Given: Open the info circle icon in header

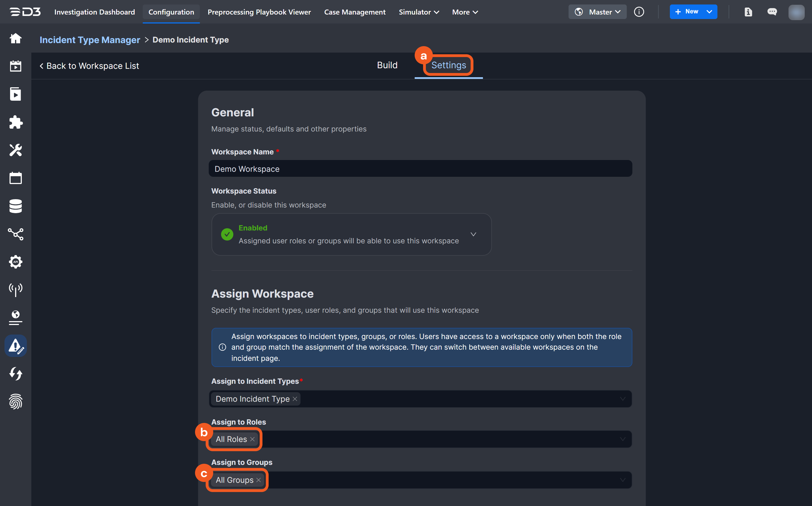Looking at the screenshot, I should (x=639, y=12).
